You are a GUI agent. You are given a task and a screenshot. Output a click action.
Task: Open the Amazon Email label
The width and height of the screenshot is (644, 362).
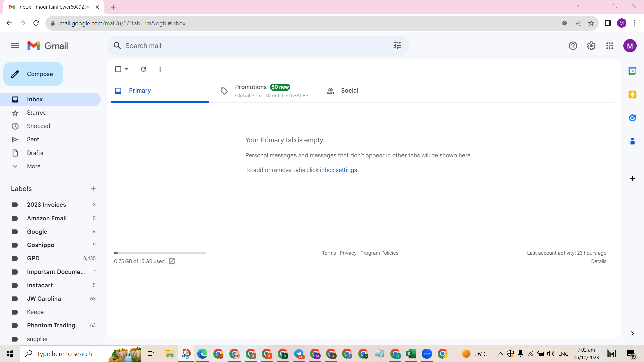50,218
